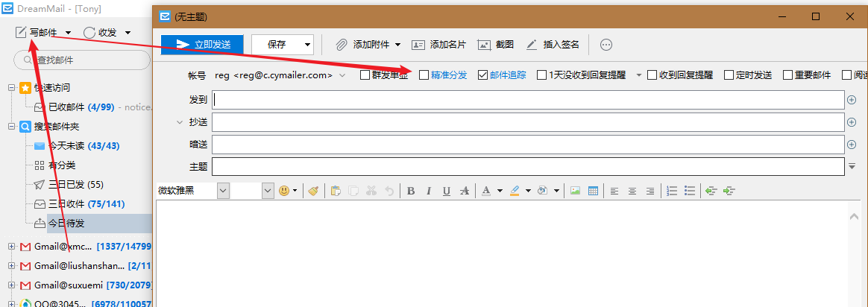Screen dimensions: 868x307
Task: Click the 截图 screenshot icon
Action: (x=485, y=45)
